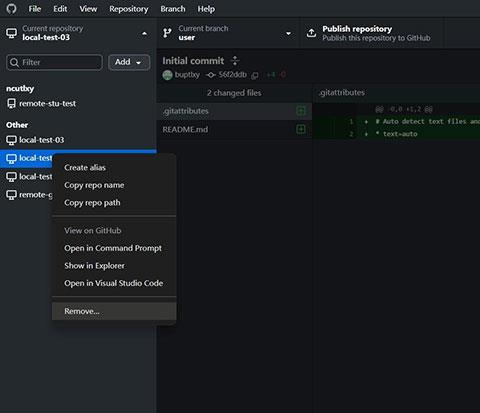Screen dimensions: 480x413
Task: Open the Edit menu
Action: [60, 9]
